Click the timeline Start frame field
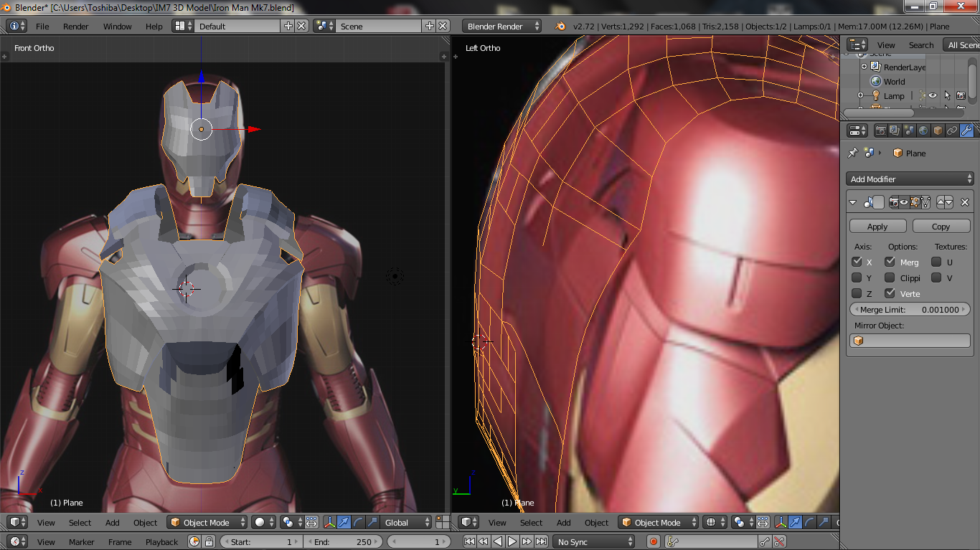 click(261, 542)
